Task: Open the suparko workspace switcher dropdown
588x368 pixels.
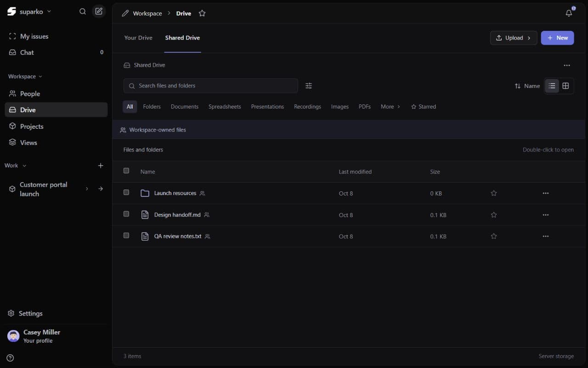Action: (29, 11)
